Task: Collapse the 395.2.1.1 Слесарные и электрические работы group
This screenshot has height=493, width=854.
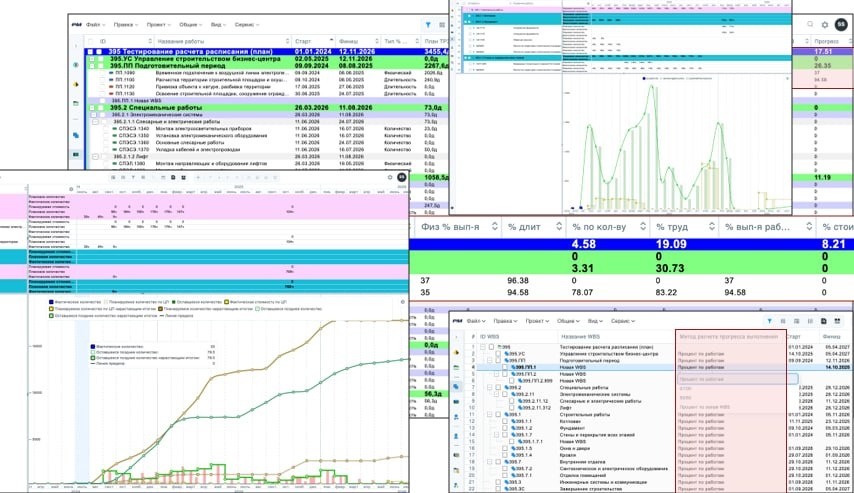Action: [95, 122]
